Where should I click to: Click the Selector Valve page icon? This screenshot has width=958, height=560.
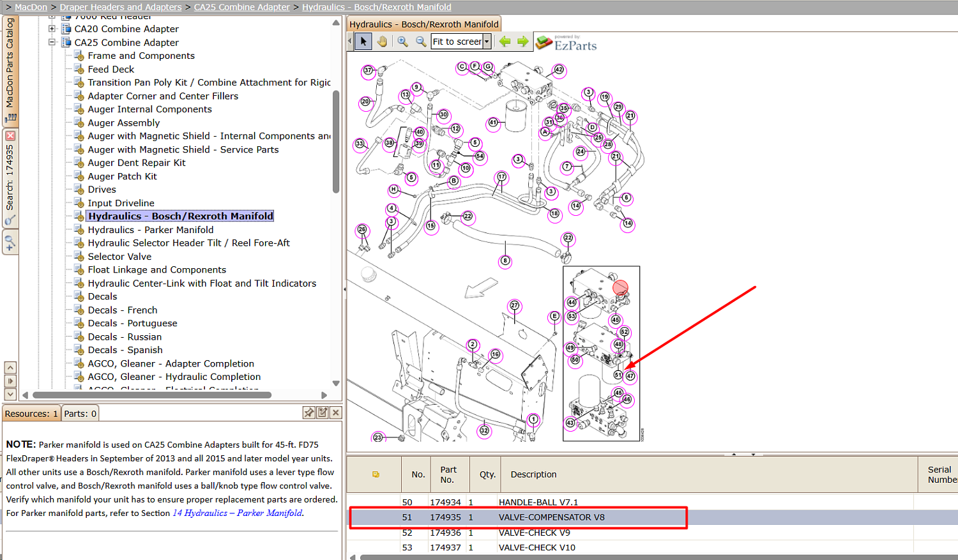[79, 256]
